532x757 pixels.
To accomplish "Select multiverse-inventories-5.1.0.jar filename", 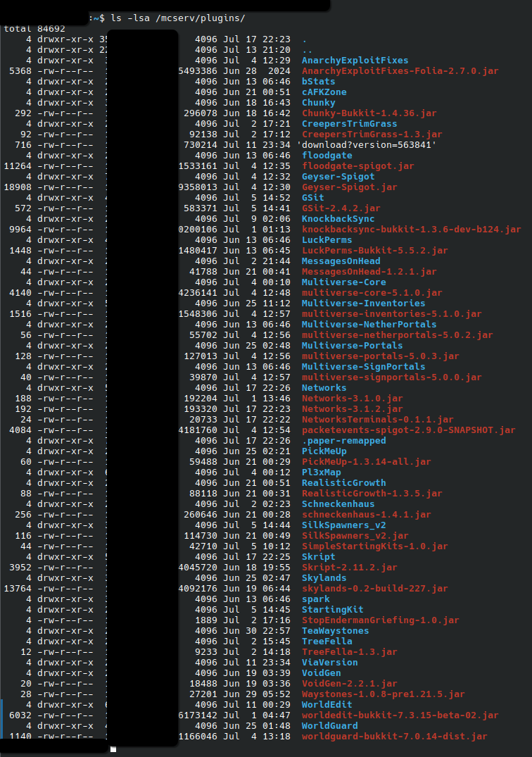I will 392,314.
